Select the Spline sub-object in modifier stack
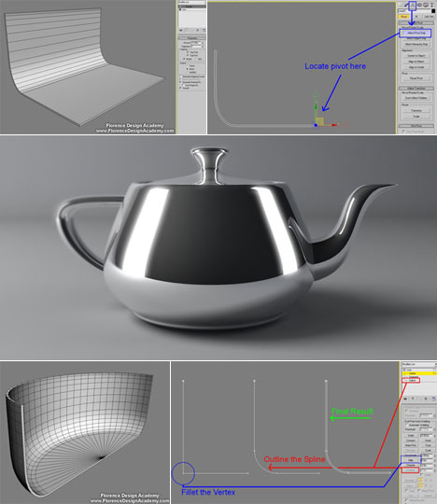Viewport: 437px width, 504px height. click(411, 380)
